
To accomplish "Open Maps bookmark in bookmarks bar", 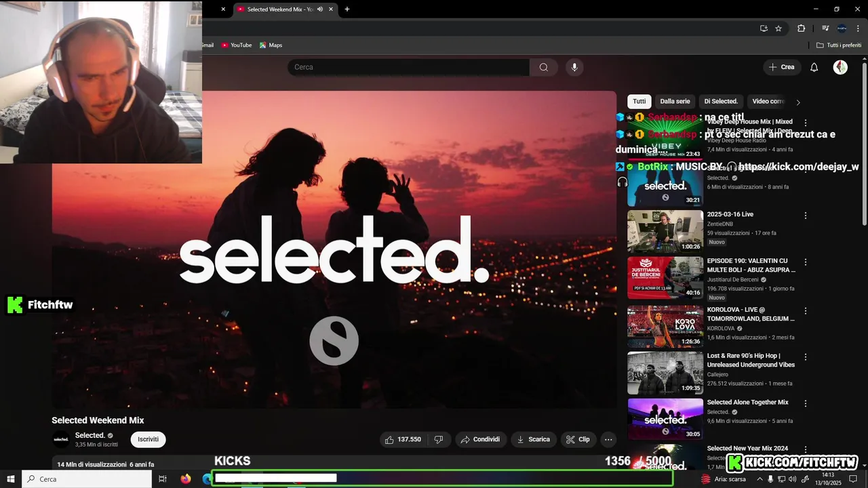I will (270, 45).
